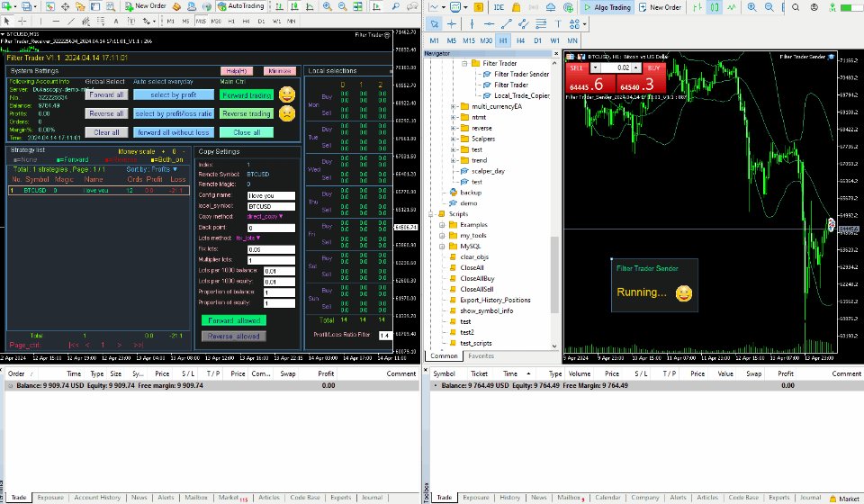Viewport: 864px width, 504px height.
Task: Open the search icon in right terminal
Action: (796, 7)
